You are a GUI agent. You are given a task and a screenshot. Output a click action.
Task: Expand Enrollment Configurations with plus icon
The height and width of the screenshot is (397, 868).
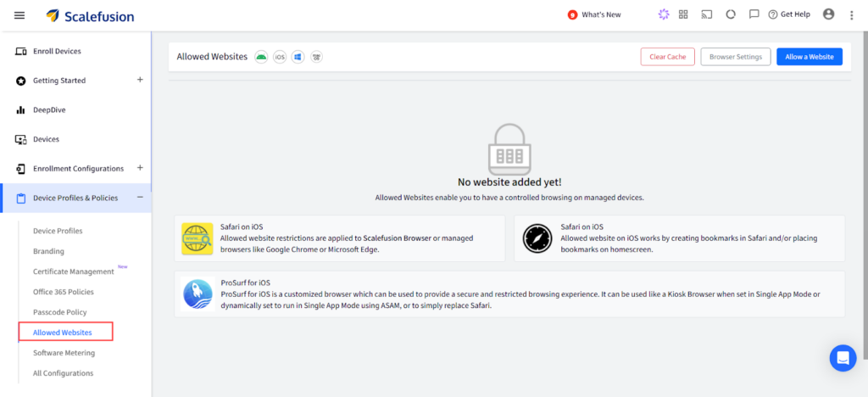pyautogui.click(x=140, y=168)
